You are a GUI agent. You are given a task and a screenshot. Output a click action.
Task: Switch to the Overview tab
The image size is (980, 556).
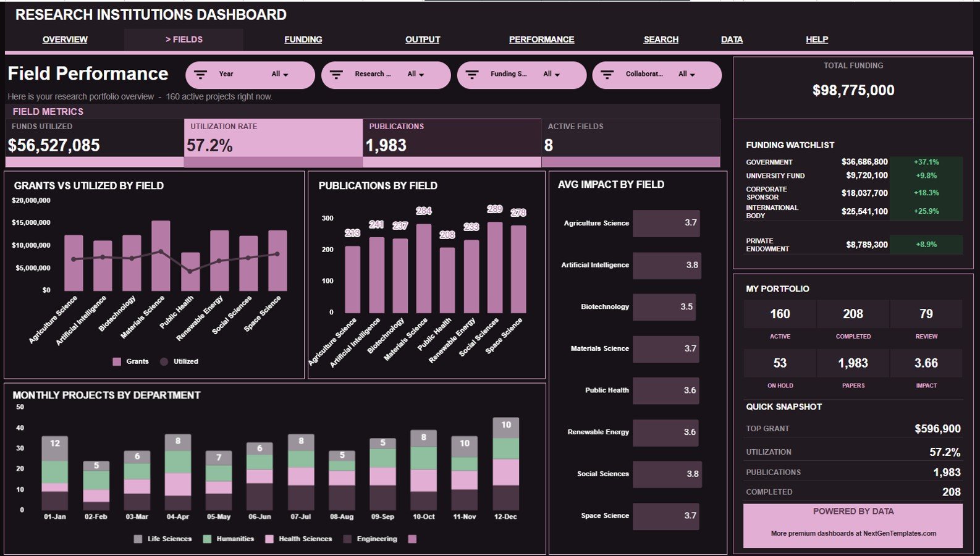coord(65,40)
